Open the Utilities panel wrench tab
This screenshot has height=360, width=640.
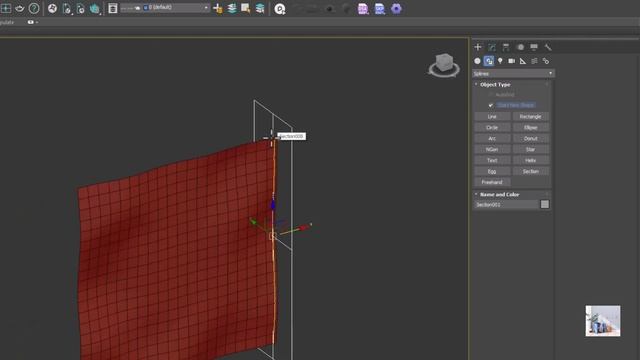(548, 47)
